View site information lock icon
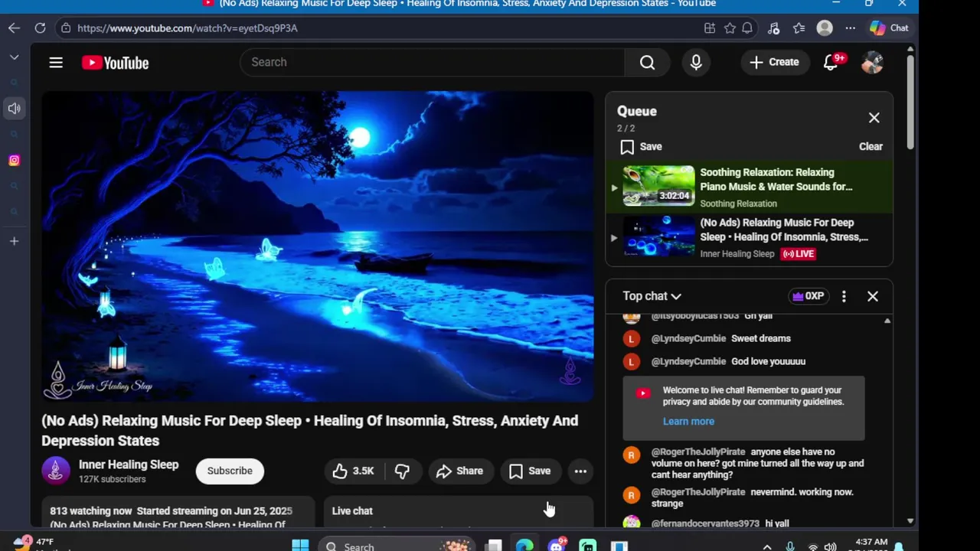 pos(66,28)
